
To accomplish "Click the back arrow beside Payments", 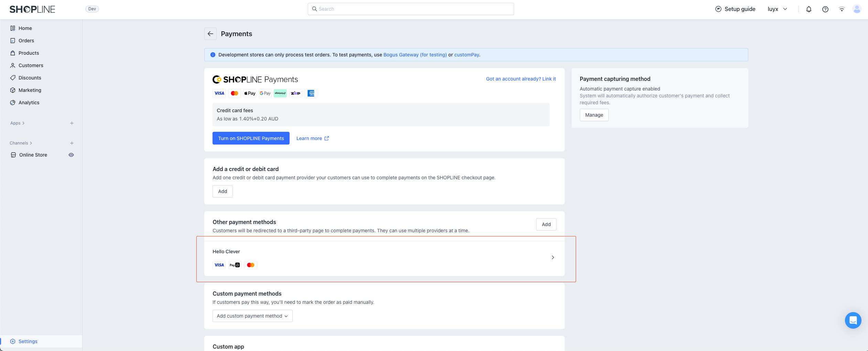I will coord(210,34).
